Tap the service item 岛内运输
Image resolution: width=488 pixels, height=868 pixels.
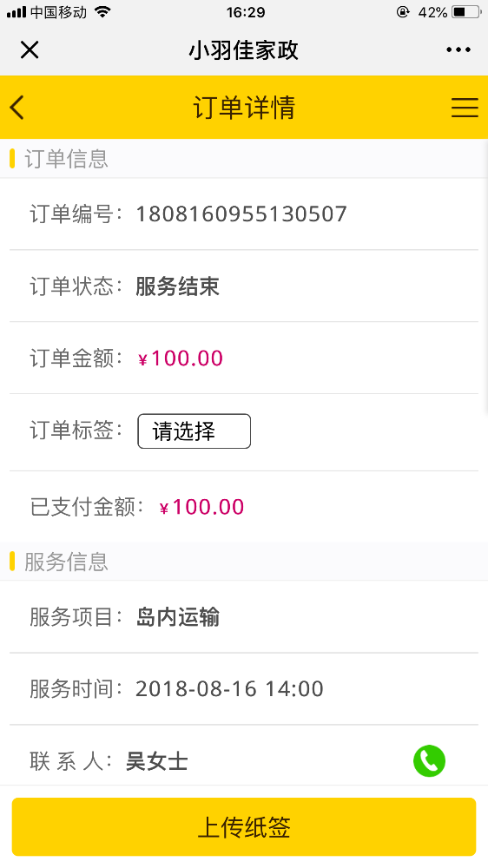point(178,617)
